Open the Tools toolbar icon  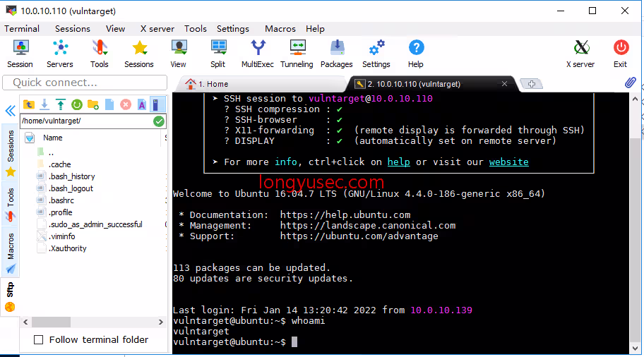(x=100, y=54)
